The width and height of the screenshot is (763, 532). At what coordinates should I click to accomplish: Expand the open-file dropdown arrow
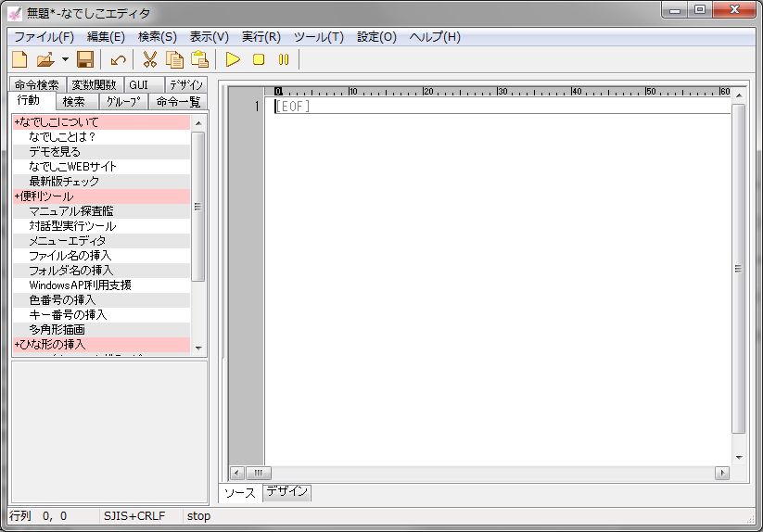65,59
